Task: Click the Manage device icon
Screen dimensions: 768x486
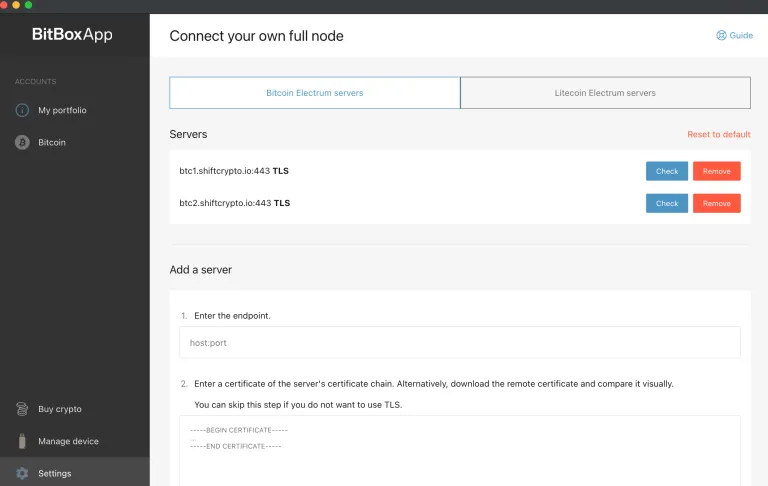Action: click(22, 441)
